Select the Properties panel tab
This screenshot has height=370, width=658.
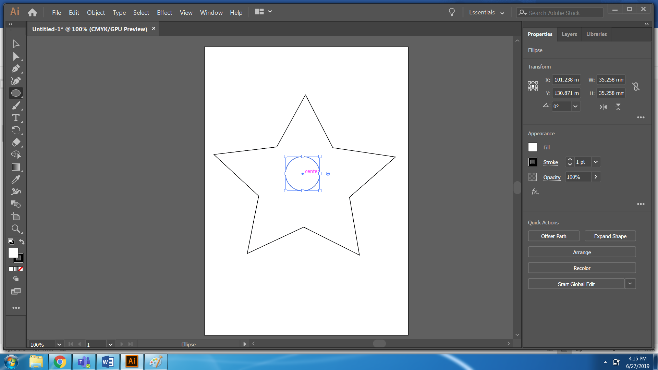[540, 34]
